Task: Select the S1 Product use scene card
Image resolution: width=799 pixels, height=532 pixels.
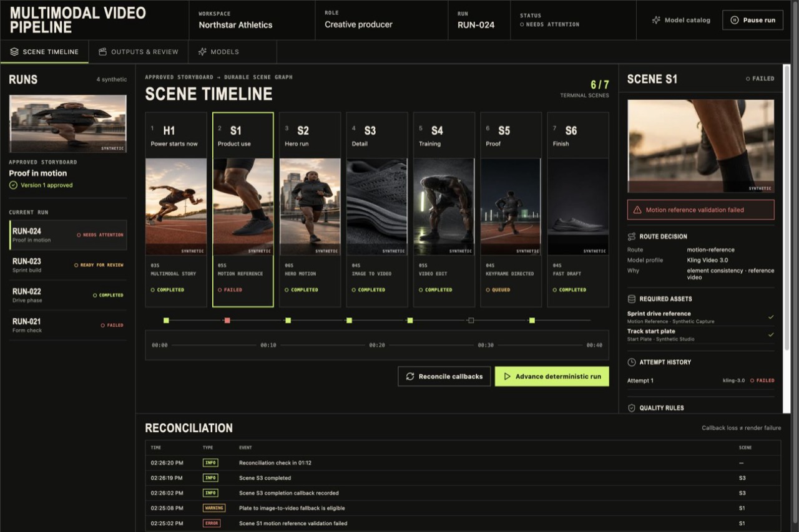Action: pyautogui.click(x=243, y=210)
